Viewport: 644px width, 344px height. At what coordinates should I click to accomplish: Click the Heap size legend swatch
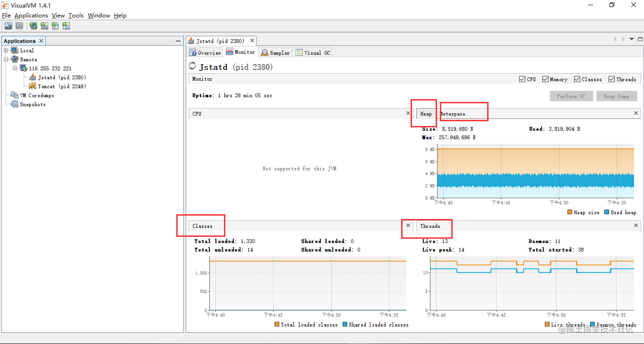(570, 212)
